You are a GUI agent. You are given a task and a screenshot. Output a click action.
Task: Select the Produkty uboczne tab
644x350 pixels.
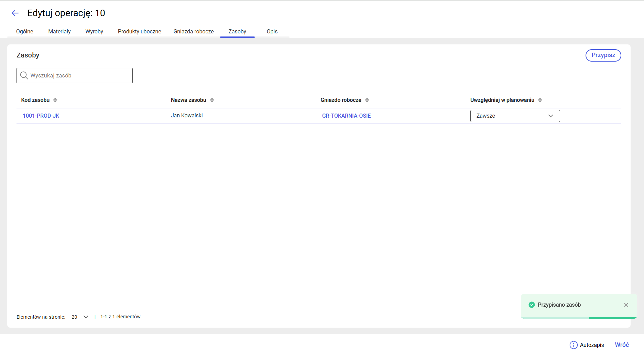(x=139, y=31)
